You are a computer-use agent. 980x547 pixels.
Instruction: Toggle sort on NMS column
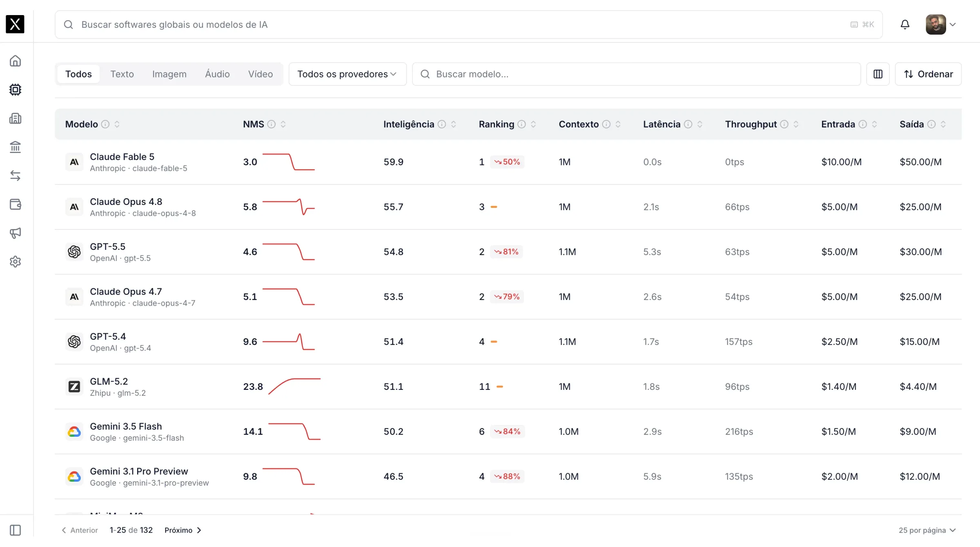(283, 124)
